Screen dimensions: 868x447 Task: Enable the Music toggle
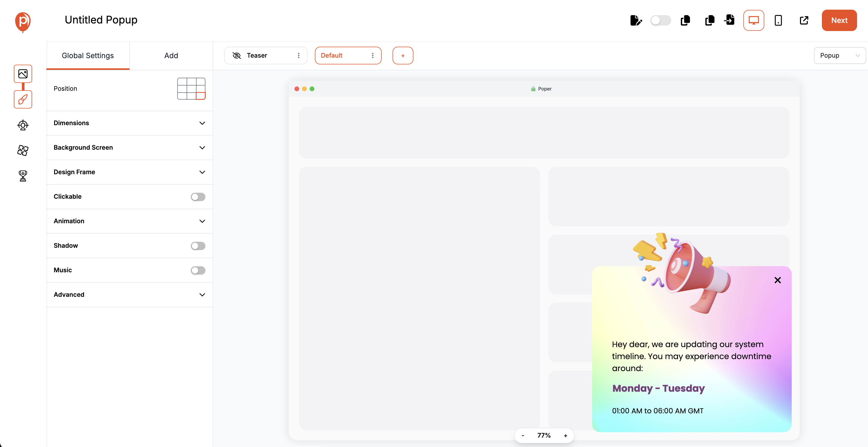point(198,270)
